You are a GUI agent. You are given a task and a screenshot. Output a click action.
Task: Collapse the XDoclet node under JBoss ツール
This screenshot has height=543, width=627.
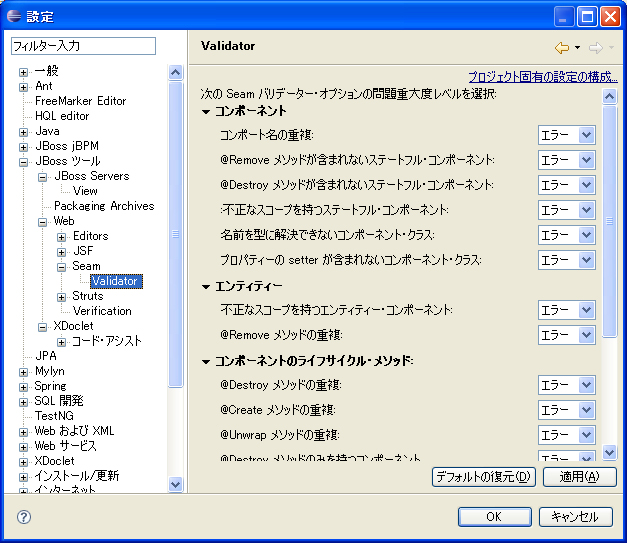tap(42, 327)
